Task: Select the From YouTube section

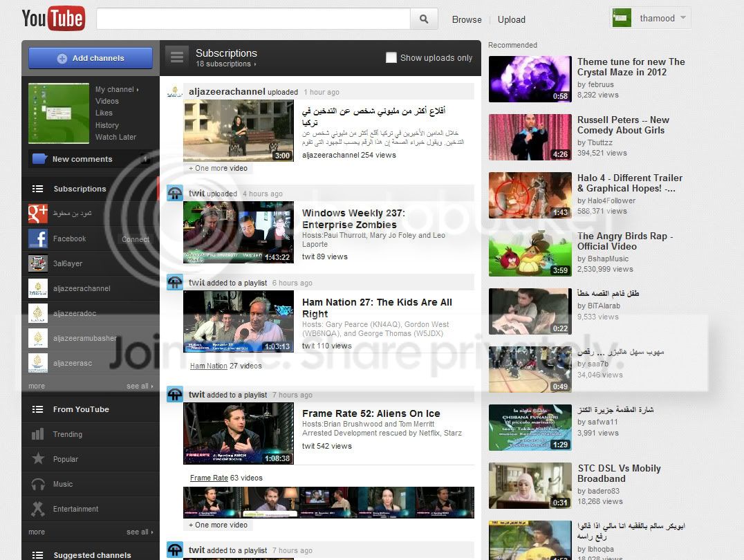Action: pos(90,409)
